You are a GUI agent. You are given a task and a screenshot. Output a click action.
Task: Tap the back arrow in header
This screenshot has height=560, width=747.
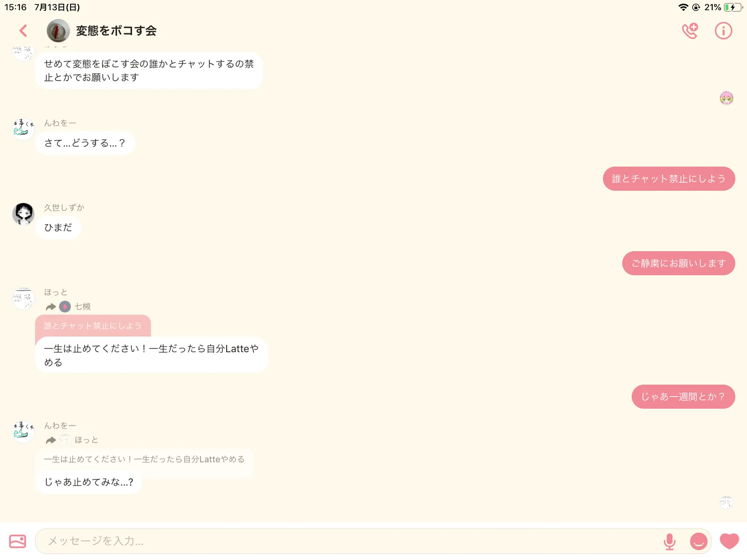23,31
